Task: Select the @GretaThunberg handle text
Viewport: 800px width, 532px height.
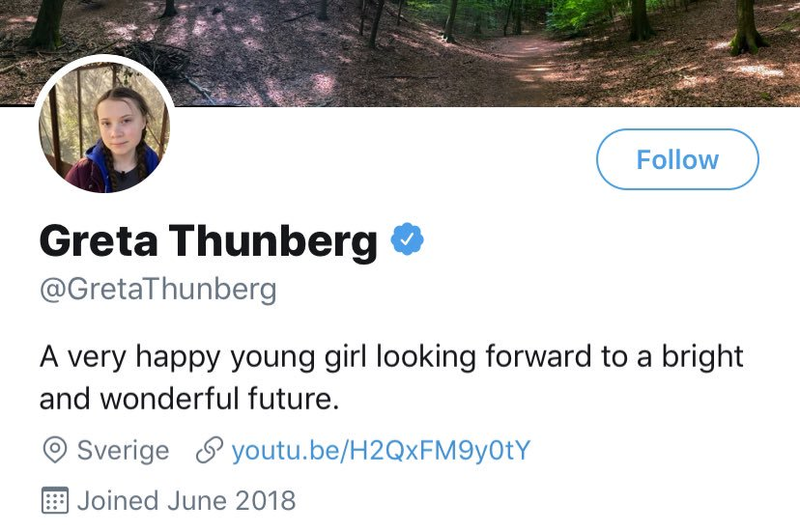Action: 157,289
